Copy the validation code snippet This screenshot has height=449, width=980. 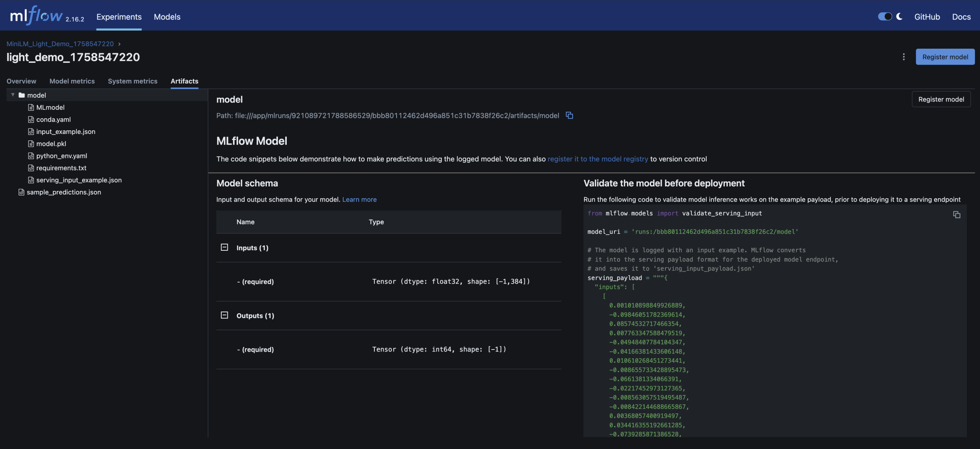coord(956,215)
